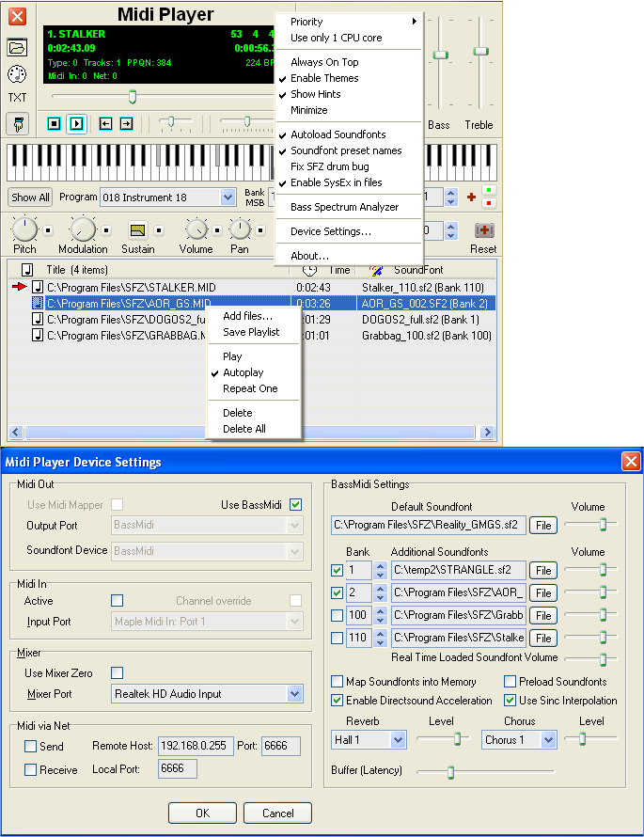Select Add files in context menu

tap(254, 316)
